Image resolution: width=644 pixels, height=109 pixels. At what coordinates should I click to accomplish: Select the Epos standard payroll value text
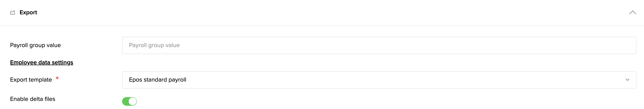pos(158,80)
